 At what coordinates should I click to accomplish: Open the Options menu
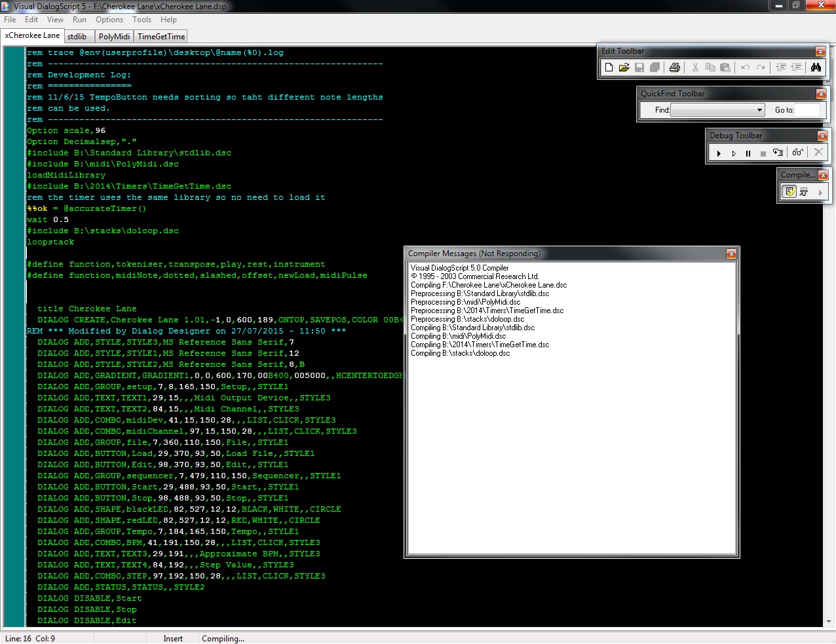(109, 20)
